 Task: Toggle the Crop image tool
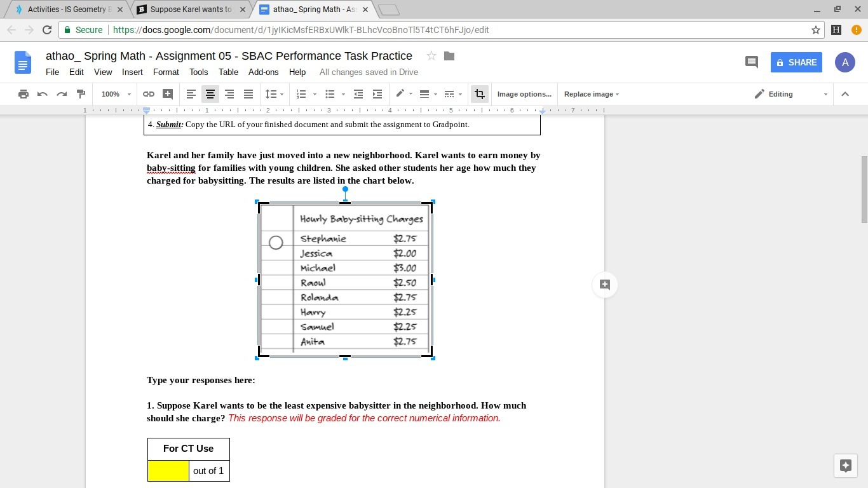click(480, 94)
